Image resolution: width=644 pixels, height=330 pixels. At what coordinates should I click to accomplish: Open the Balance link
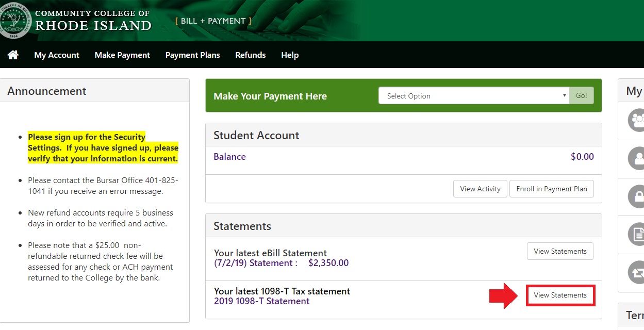(x=229, y=157)
